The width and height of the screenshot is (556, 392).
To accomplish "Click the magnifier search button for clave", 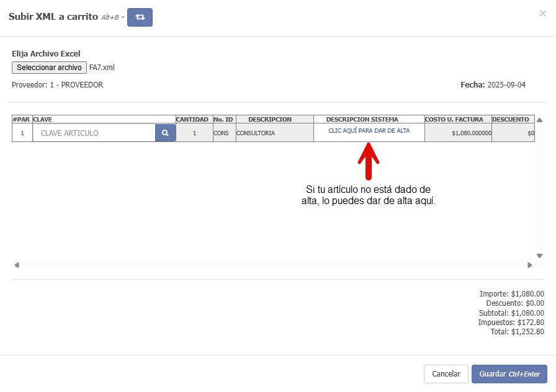I will (x=165, y=133).
